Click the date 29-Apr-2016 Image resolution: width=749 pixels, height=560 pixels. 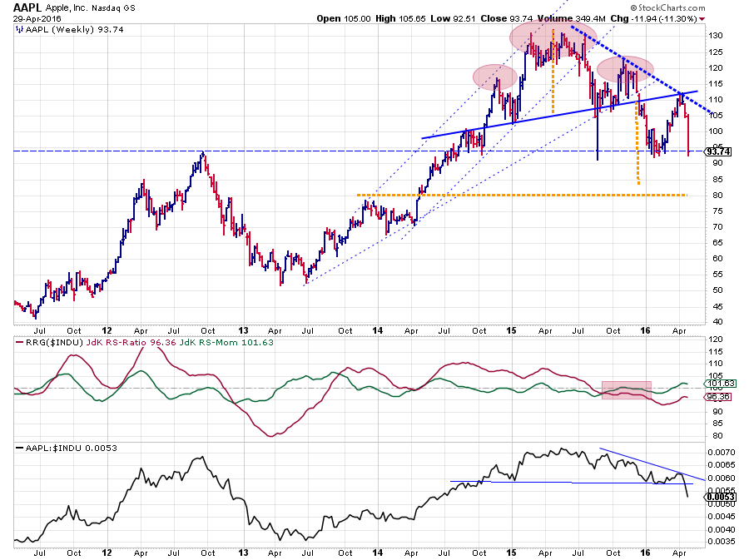pos(37,19)
